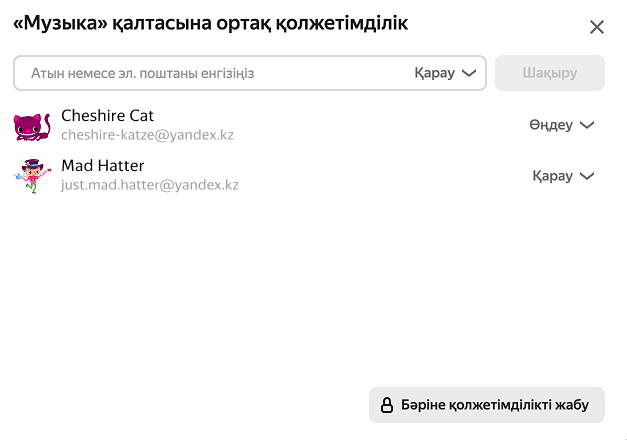Click the cheshire-katze@yandex.kz email address
This screenshot has width=627, height=440.
coord(147,134)
